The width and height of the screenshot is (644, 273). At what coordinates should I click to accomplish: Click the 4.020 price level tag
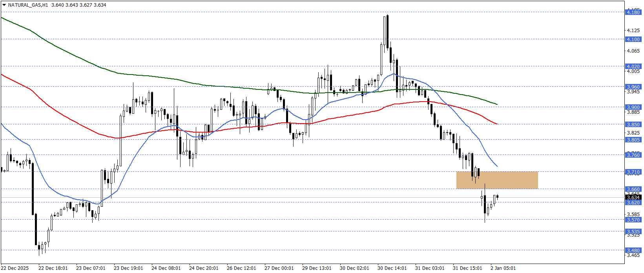pos(633,66)
